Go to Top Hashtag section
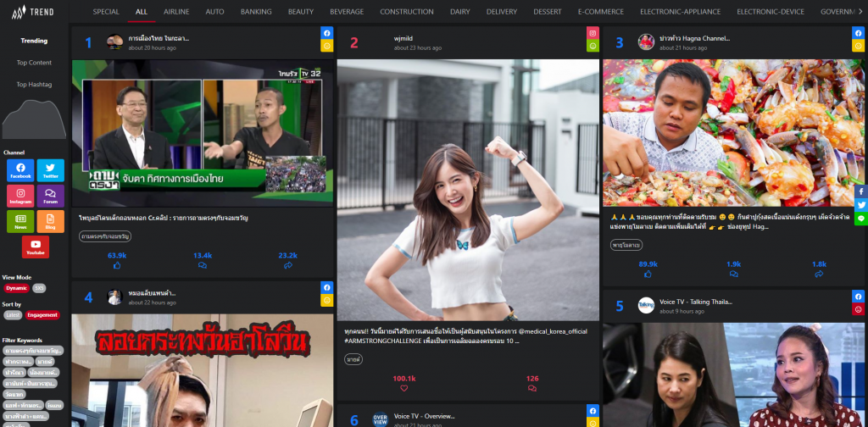 (x=35, y=85)
